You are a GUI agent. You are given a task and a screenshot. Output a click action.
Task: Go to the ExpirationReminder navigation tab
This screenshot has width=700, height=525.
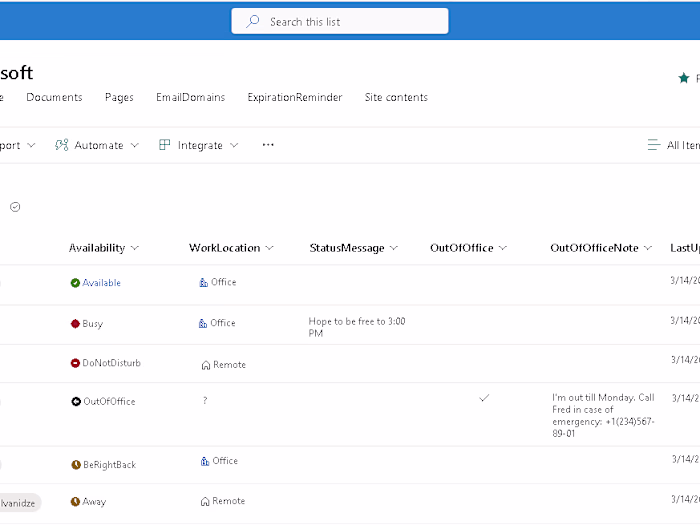(x=295, y=97)
